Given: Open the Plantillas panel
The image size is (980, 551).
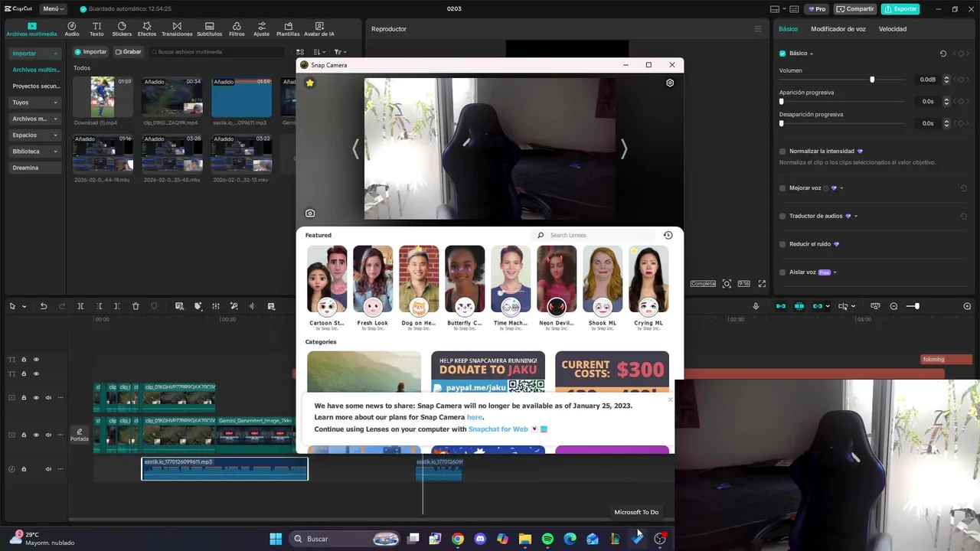Looking at the screenshot, I should [x=288, y=29].
